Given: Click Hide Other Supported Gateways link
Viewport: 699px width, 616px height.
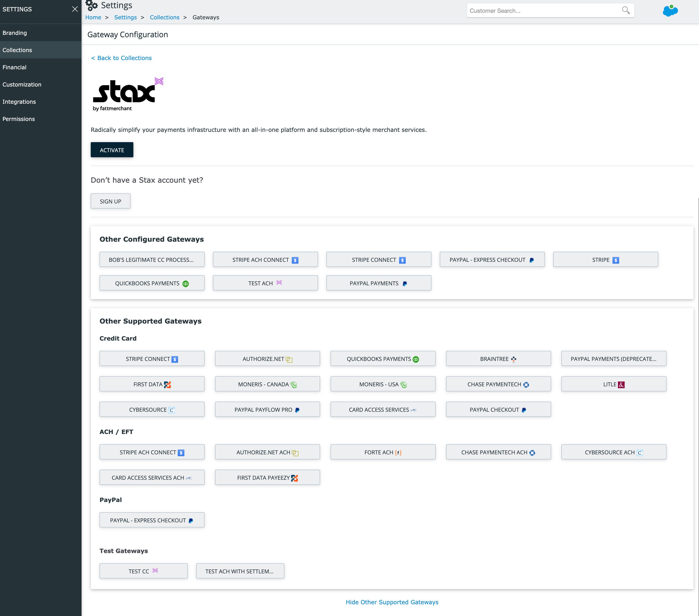Looking at the screenshot, I should 392,602.
